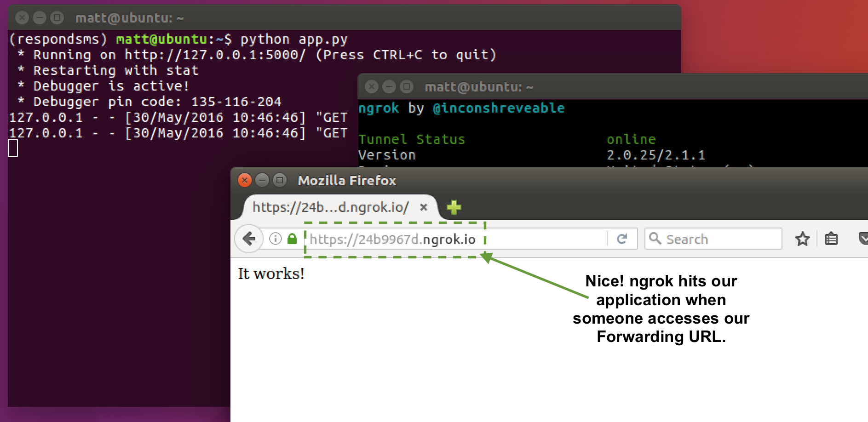Open a new tab with the green plus
The height and width of the screenshot is (422, 868).
point(454,207)
